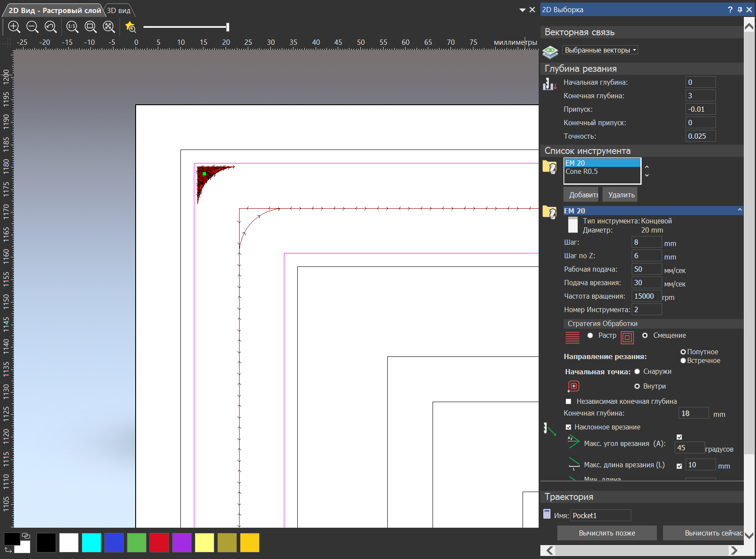Click the Вычислить позже button

coord(606,533)
